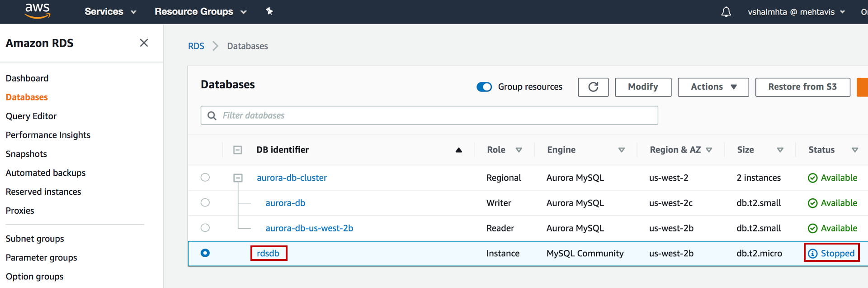The image size is (868, 288).
Task: Click the pin shortcut icon in top bar
Action: point(269,11)
